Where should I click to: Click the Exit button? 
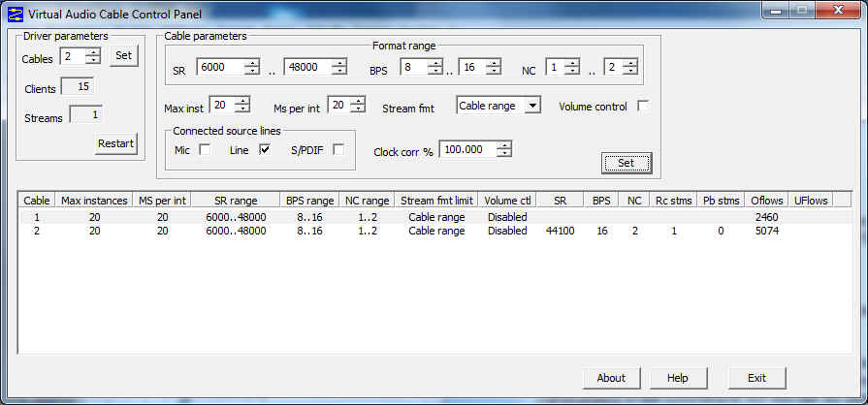click(x=756, y=379)
